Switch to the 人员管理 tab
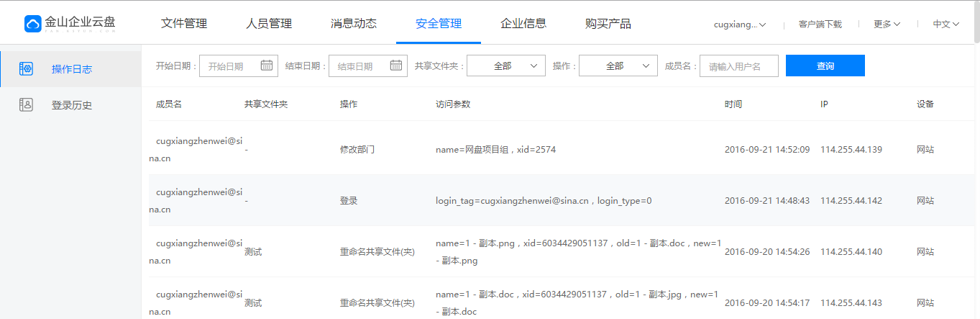 [269, 24]
